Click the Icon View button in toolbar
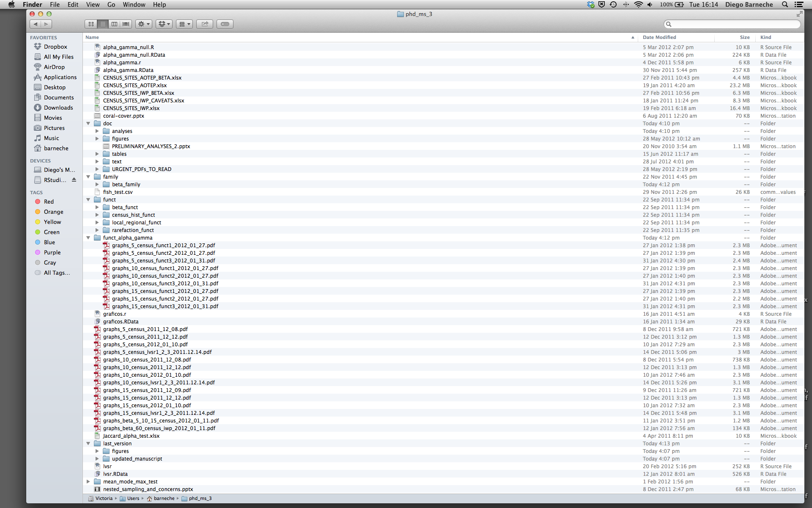 click(x=91, y=24)
